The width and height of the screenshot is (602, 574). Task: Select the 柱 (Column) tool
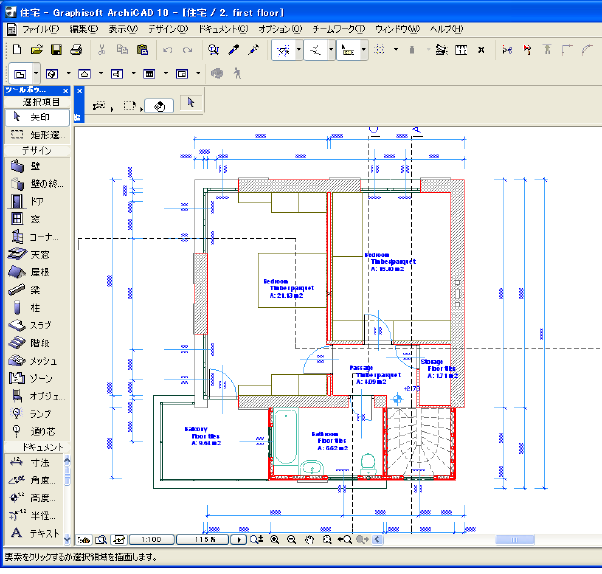coord(35,307)
